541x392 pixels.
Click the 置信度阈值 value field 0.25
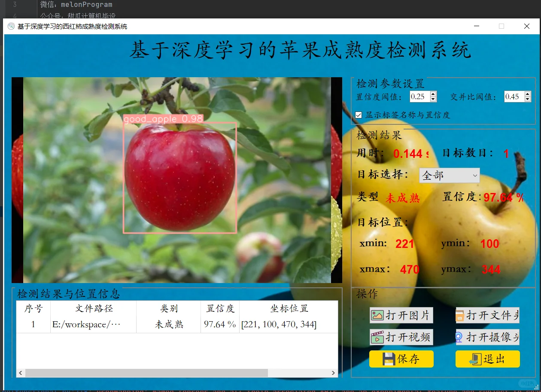419,96
